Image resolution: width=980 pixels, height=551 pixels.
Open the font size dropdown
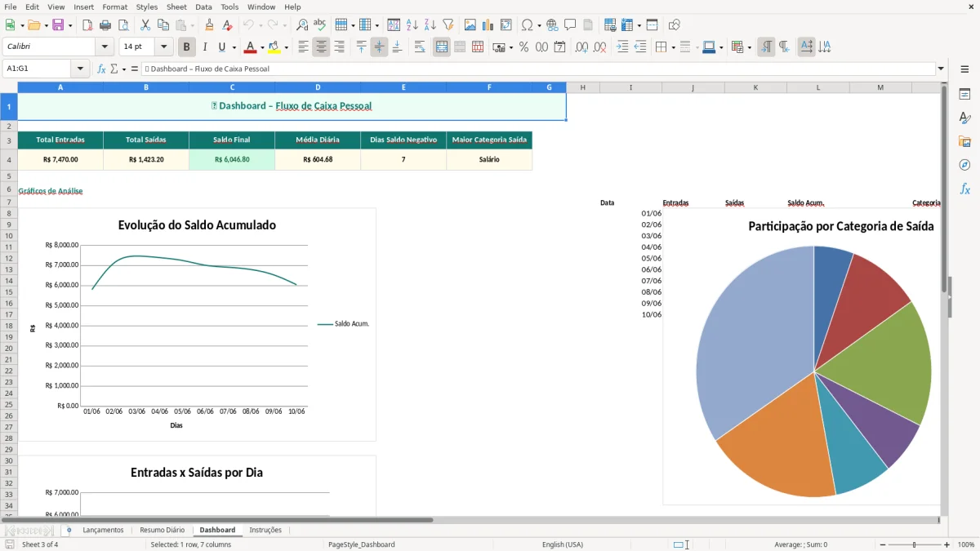pyautogui.click(x=164, y=47)
